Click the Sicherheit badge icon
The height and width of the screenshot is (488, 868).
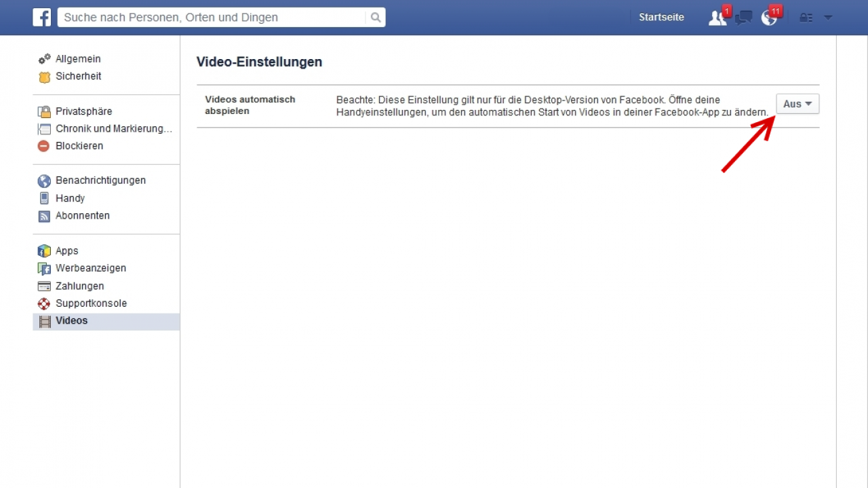pos(44,77)
